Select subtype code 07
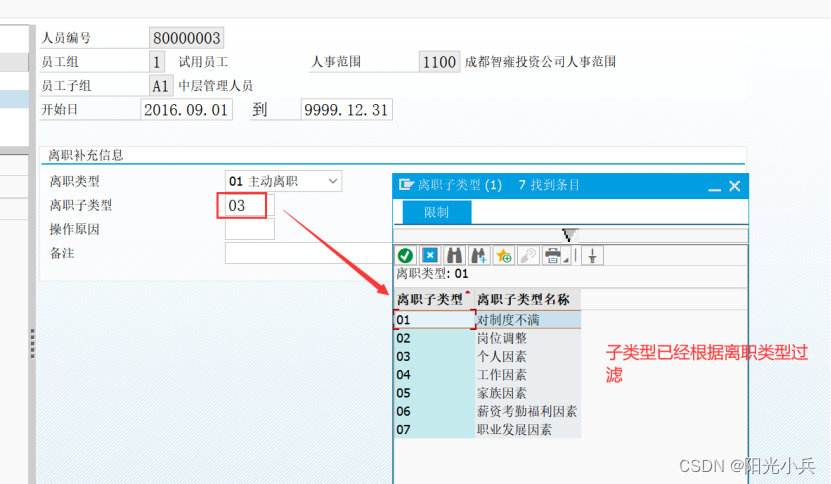 [x=434, y=429]
